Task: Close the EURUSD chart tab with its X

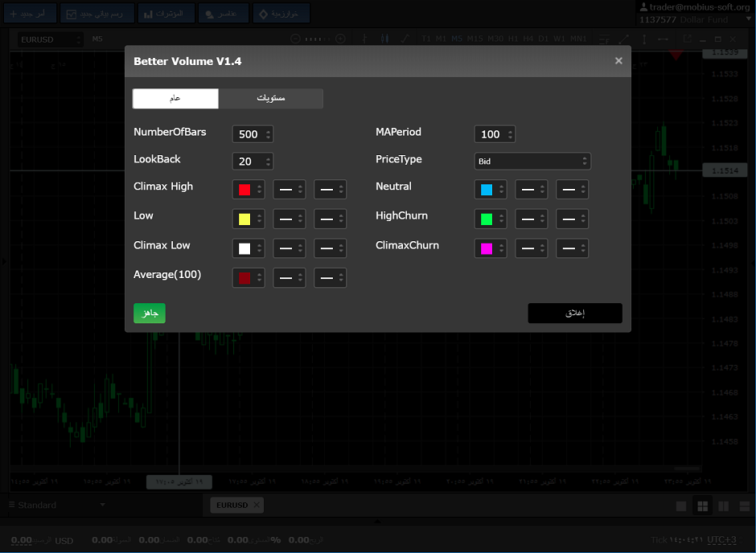Action: pos(257,505)
